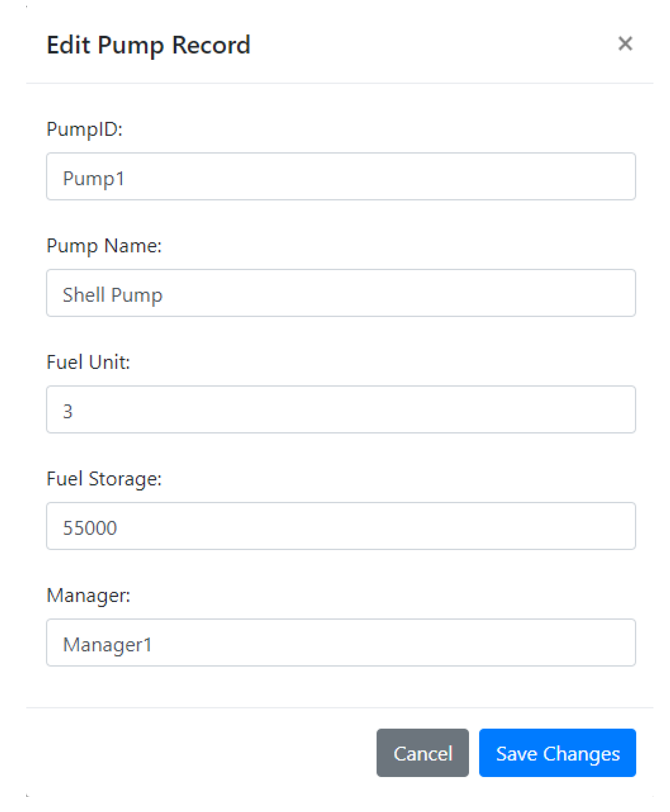Place cursor on the "Manager1" text
Screen dimensions: 670x812
click(x=107, y=645)
